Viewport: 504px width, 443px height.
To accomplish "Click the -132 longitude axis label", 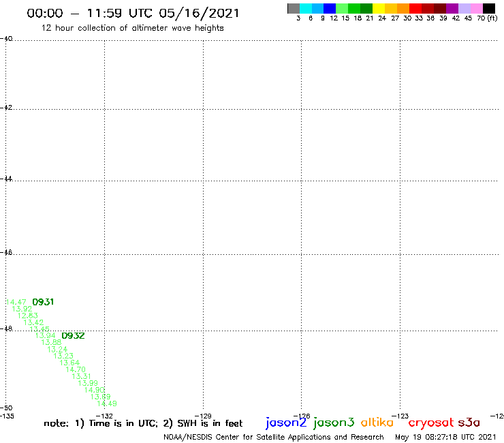I will click(105, 416).
